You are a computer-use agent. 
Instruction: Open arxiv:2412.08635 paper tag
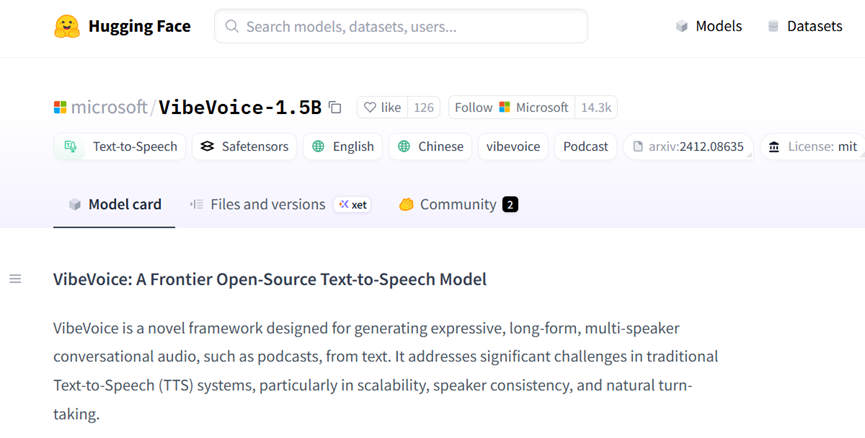[688, 146]
